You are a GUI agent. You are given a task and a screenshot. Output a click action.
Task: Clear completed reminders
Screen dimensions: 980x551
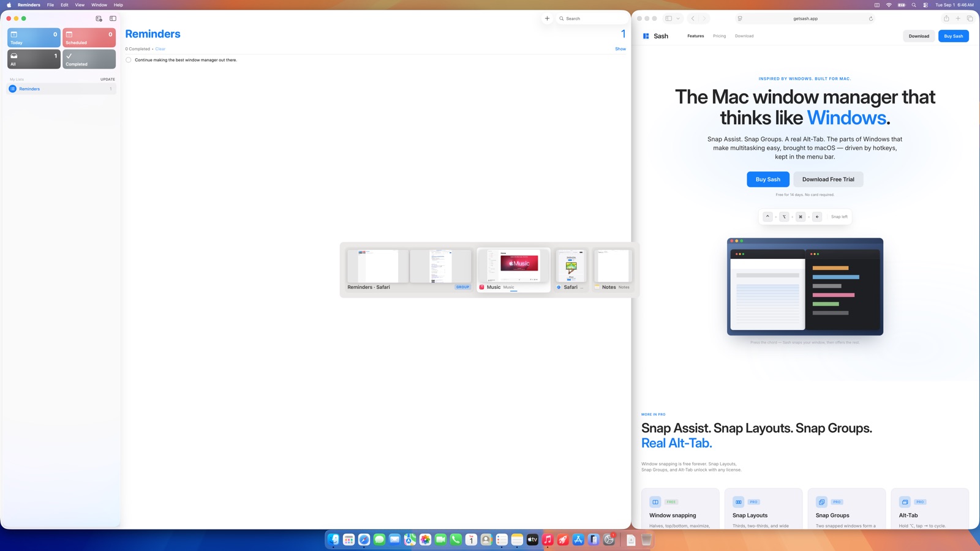(160, 49)
